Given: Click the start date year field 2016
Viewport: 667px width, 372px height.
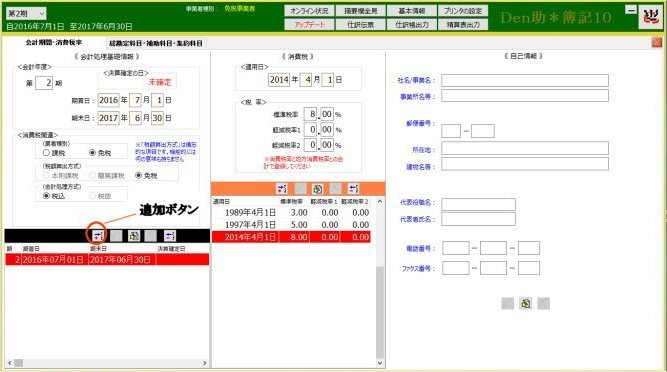Looking at the screenshot, I should click(108, 100).
